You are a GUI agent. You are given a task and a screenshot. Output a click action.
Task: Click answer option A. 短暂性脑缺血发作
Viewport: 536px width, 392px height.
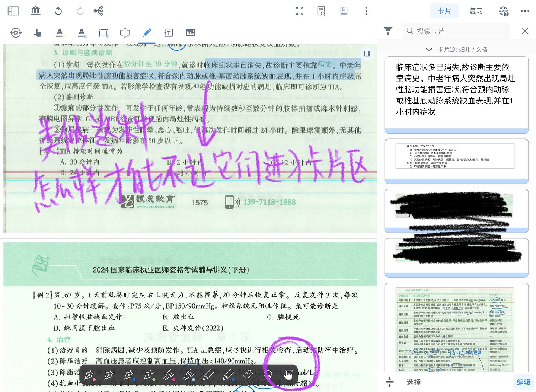88,317
